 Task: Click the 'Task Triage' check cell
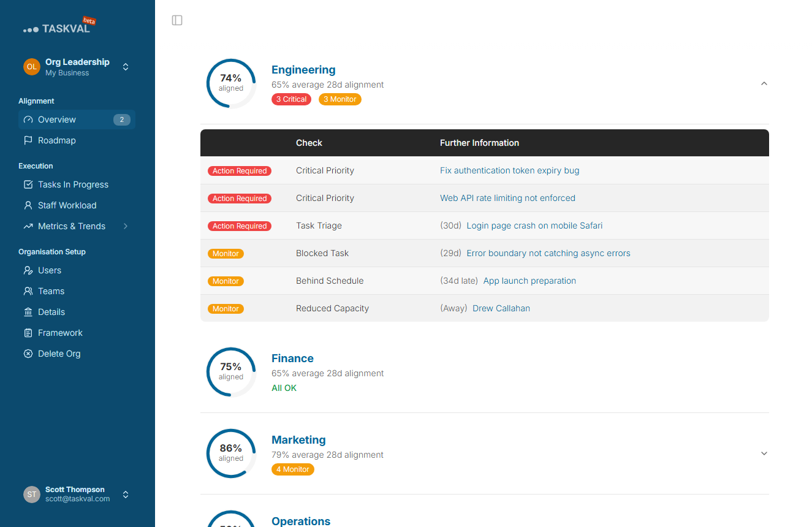[x=319, y=226]
